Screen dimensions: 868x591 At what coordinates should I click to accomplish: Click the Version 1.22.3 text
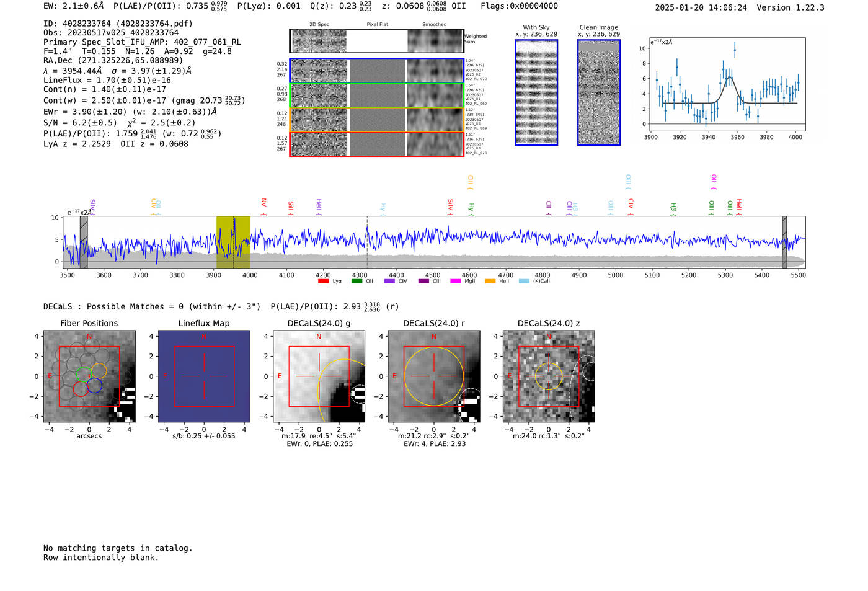click(790, 7)
